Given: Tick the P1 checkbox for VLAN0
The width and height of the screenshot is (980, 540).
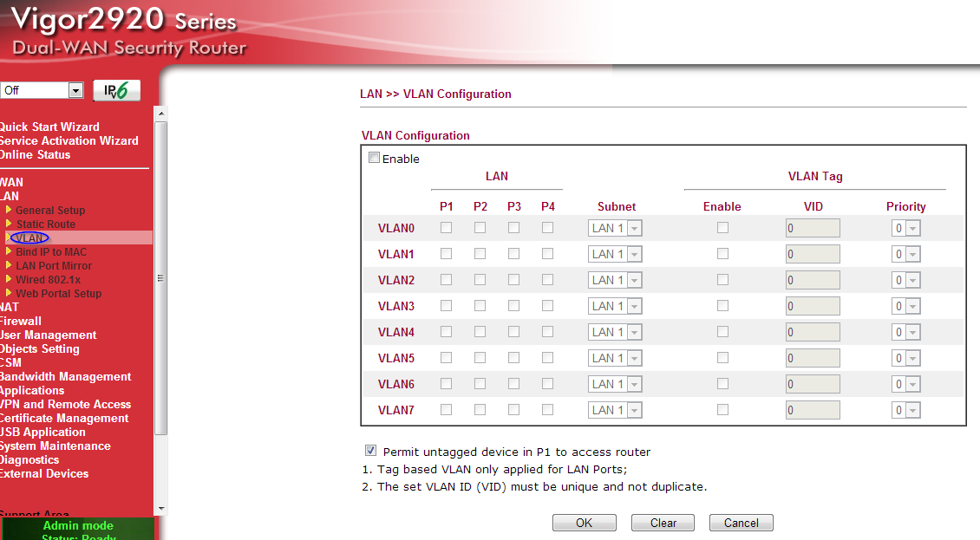Looking at the screenshot, I should 446,228.
